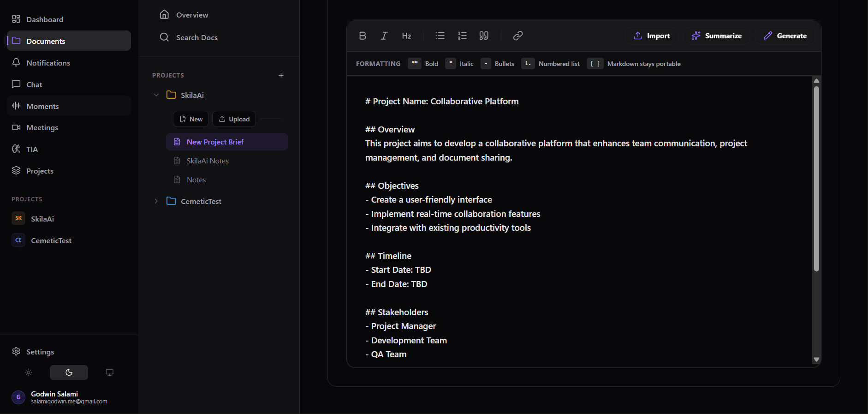Select the SkilaAi folder in the tree
The image size is (868, 414).
pos(185,95)
